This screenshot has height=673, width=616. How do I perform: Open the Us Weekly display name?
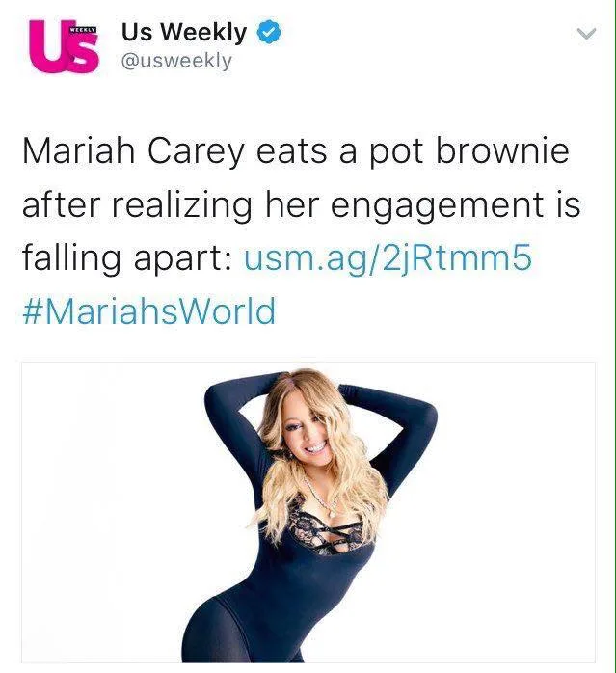point(184,32)
